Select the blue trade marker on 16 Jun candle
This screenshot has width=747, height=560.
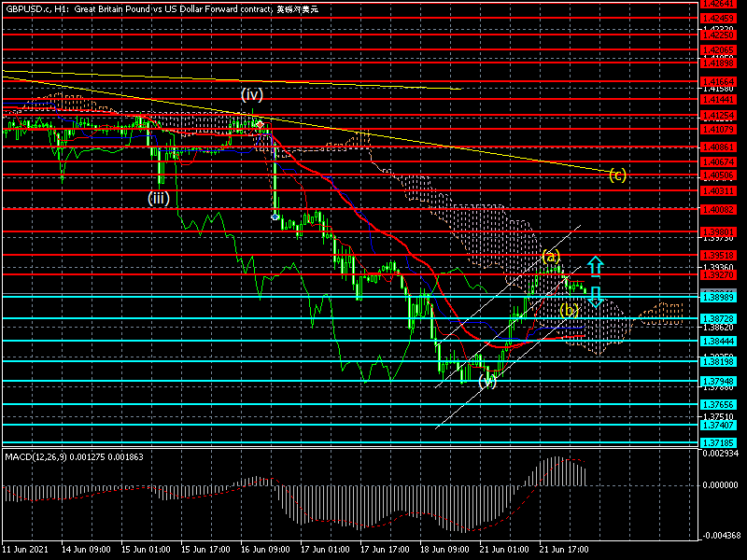tap(275, 217)
